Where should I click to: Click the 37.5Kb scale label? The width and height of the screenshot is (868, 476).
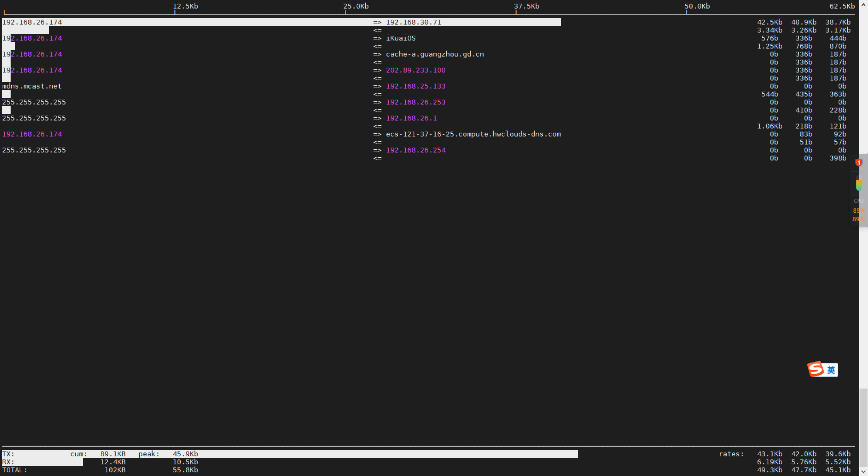(527, 6)
